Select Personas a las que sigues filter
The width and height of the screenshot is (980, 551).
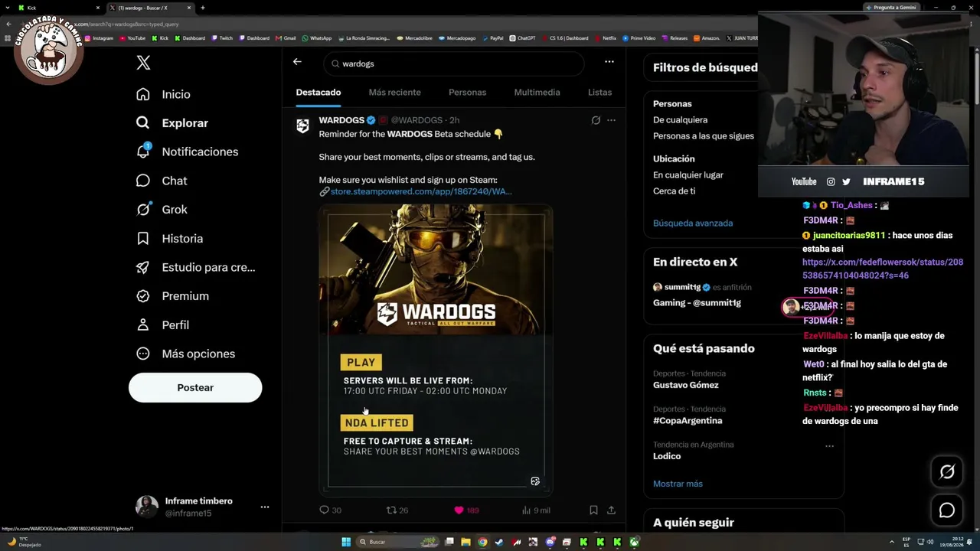pos(704,136)
